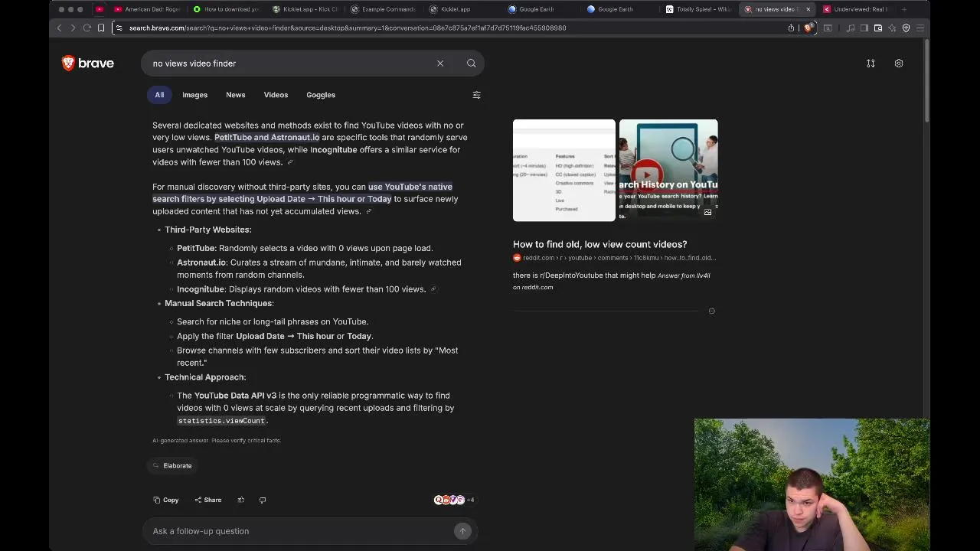This screenshot has width=980, height=551.
Task: Switch to the 'How to download' browser tab
Action: pos(227,9)
